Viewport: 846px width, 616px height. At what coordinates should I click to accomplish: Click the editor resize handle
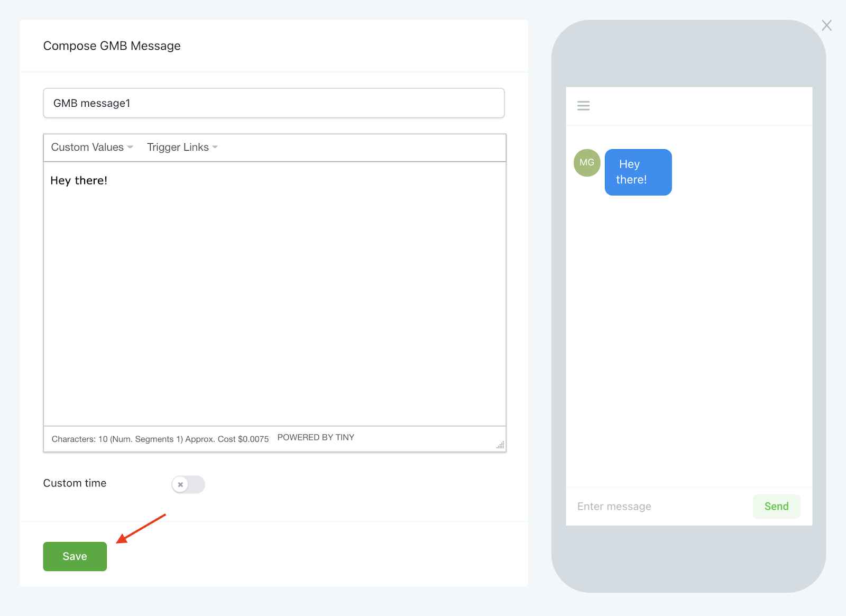point(500,445)
